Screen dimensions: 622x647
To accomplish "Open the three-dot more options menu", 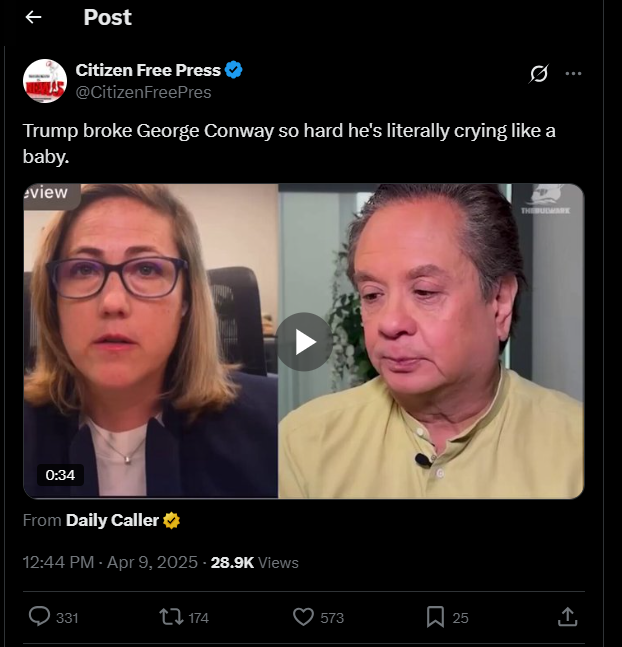I will pyautogui.click(x=573, y=74).
